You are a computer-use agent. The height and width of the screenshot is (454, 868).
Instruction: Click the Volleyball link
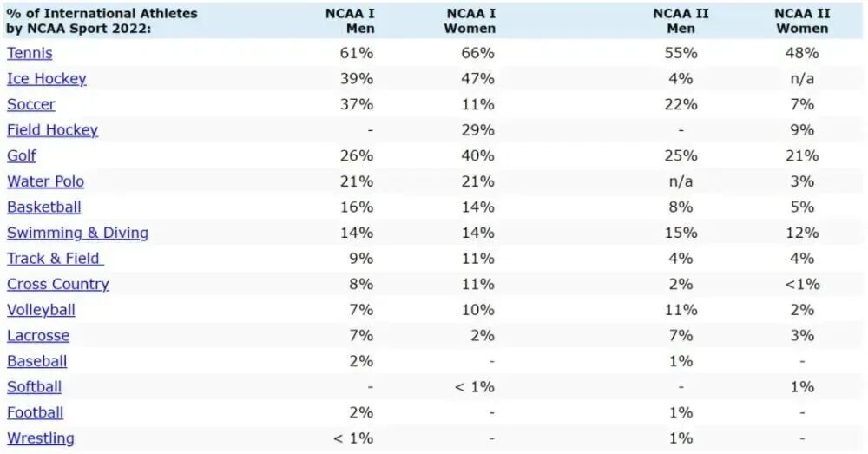(41, 310)
